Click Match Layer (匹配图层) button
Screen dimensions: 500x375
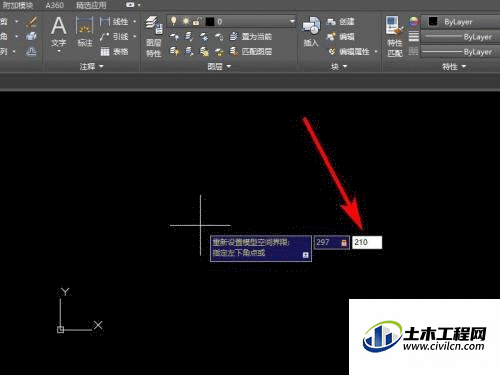pyautogui.click(x=251, y=52)
